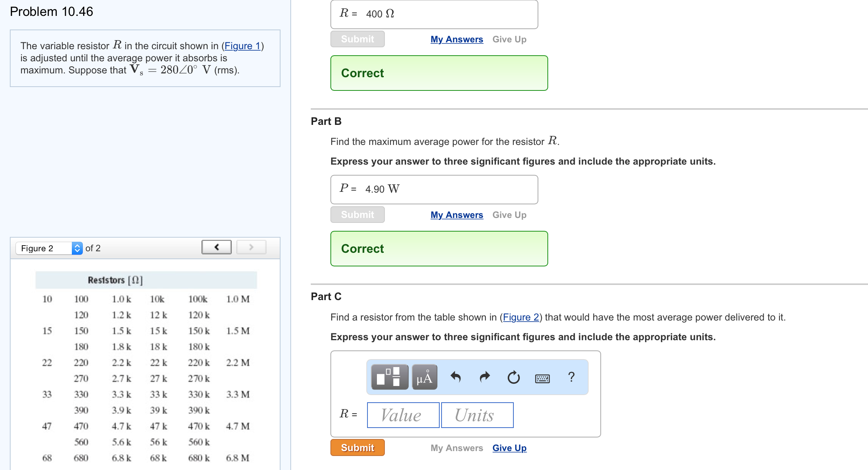Click the next figure arrow

coord(251,247)
